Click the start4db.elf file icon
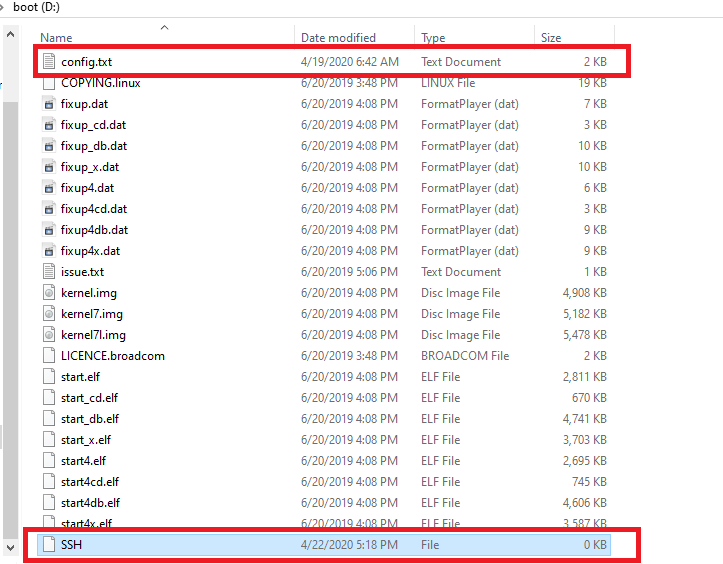 (x=49, y=502)
